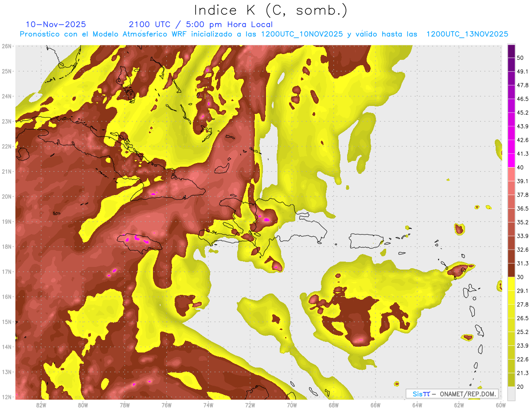This screenshot has height=411, width=532.
Task: Click the colorbar value label '21.3'
Action: tap(522, 373)
